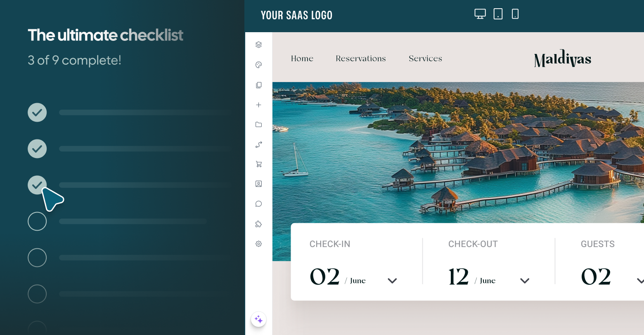Open the Layers panel icon
The height and width of the screenshot is (335, 644).
[258, 45]
